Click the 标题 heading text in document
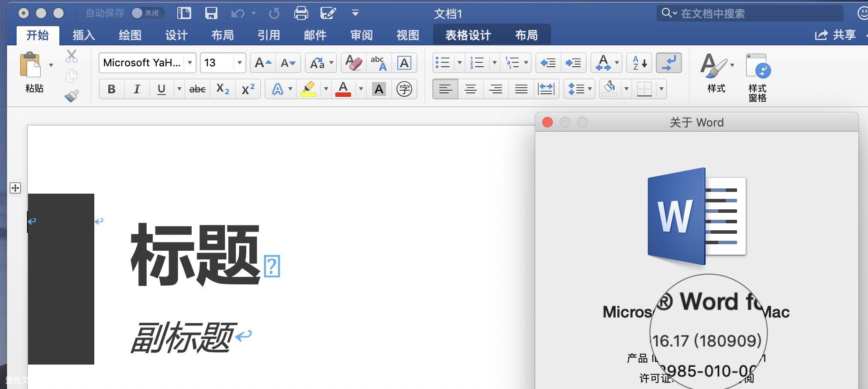Screen dimensions: 868x389 tap(195, 255)
